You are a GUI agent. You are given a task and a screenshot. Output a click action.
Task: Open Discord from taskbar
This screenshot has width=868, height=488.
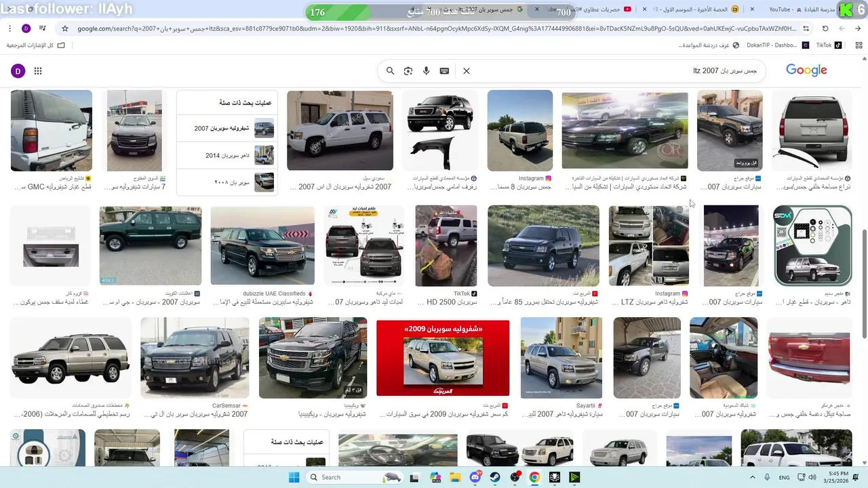(475, 477)
